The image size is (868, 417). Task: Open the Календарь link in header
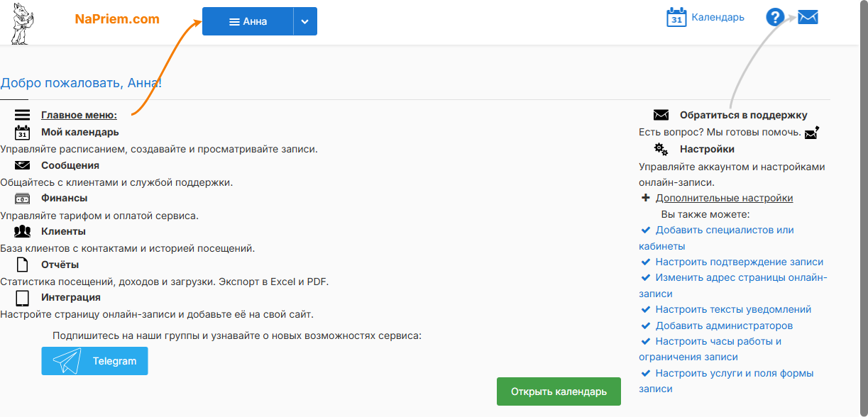click(718, 17)
